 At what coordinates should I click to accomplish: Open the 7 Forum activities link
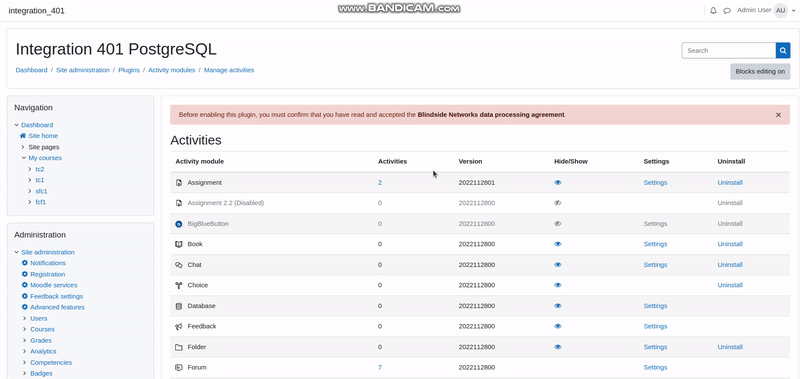click(x=380, y=367)
